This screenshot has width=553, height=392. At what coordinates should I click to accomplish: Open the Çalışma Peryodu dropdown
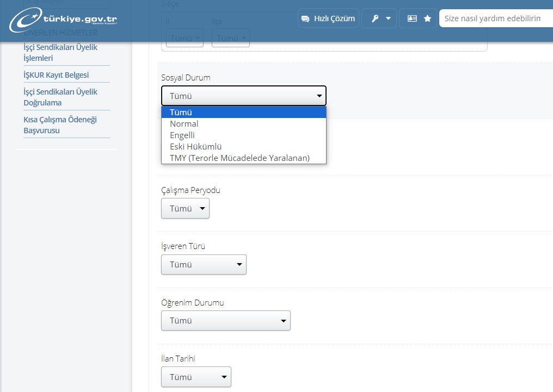185,208
